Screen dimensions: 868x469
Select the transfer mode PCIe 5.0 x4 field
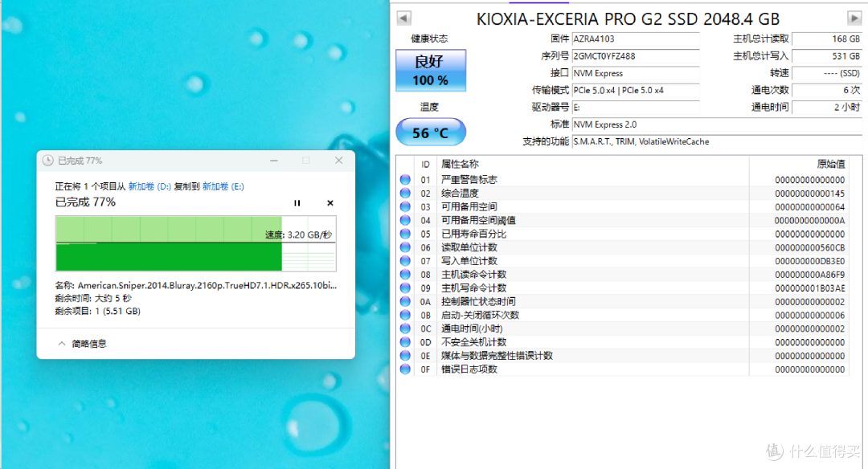click(636, 90)
